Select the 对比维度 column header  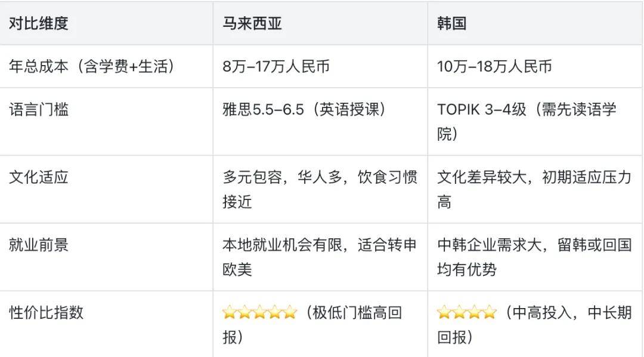click(38, 23)
